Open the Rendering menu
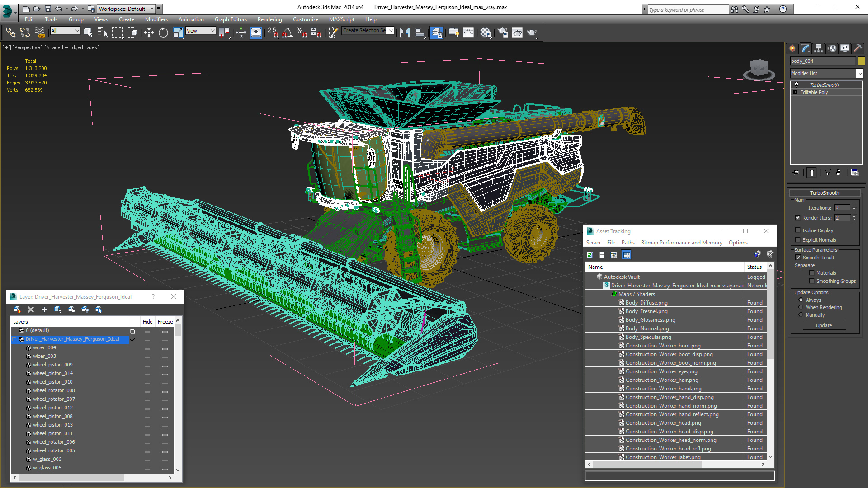 click(x=269, y=19)
